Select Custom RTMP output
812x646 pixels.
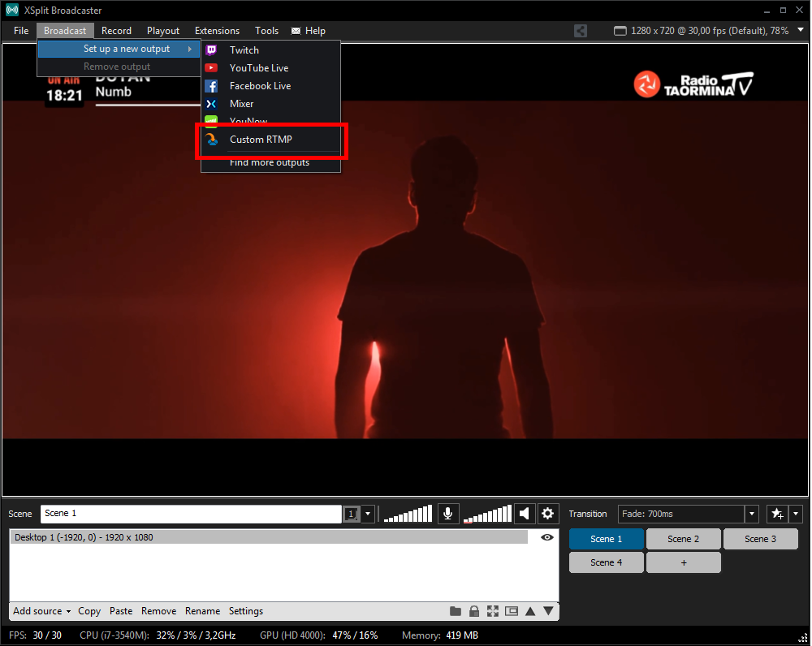271,140
